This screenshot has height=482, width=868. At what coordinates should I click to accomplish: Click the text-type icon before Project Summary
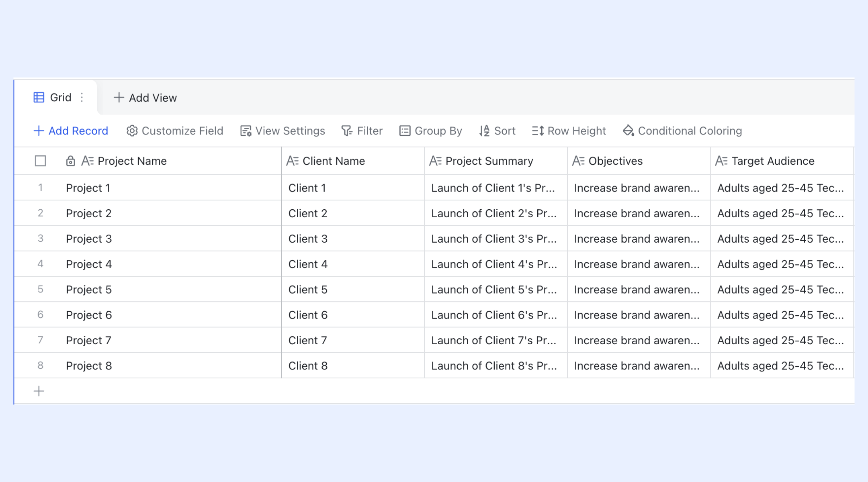[x=436, y=161]
